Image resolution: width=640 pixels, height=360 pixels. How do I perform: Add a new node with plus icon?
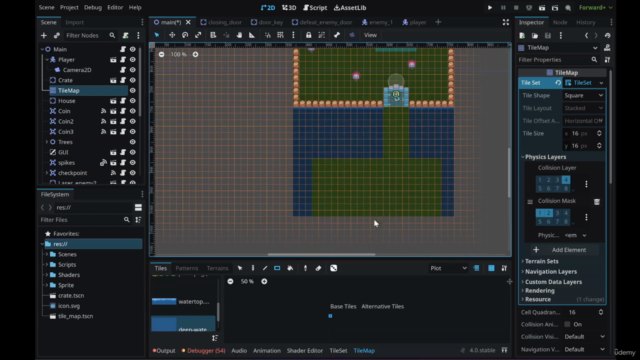pos(44,36)
